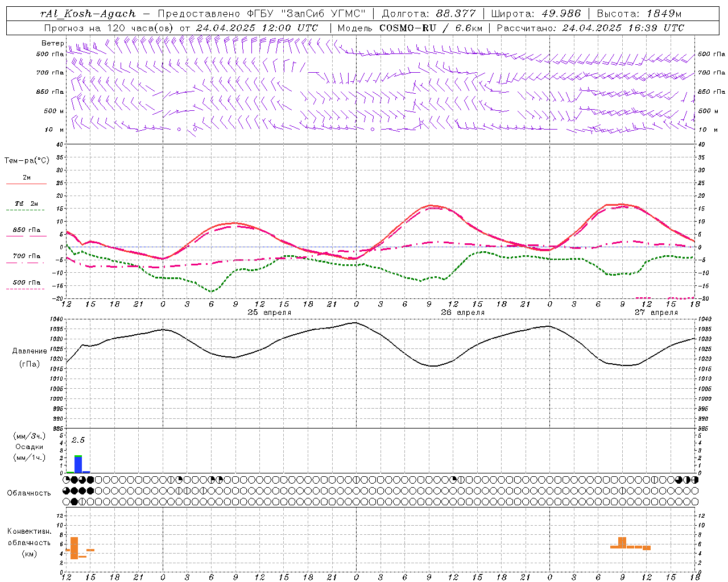This screenshot has width=728, height=582.
Task: Click the (мм/1ч.) precipitation unit label
Action: [30, 458]
